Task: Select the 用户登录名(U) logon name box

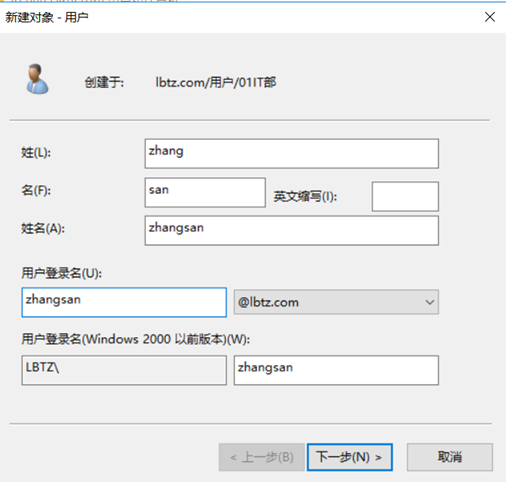Action: tap(124, 302)
